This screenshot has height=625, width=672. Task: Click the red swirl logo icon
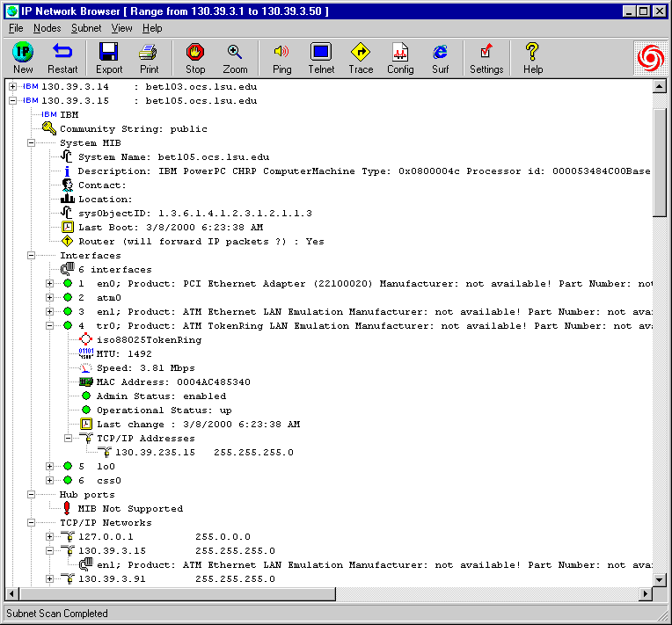[650, 58]
